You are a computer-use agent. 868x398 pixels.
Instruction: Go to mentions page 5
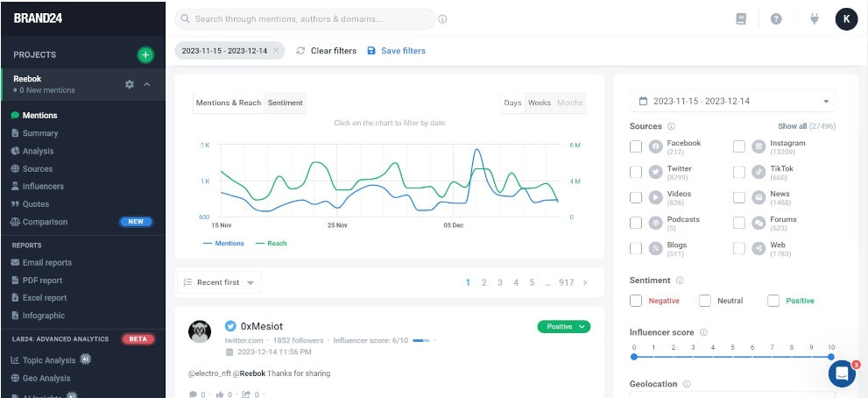coord(532,282)
